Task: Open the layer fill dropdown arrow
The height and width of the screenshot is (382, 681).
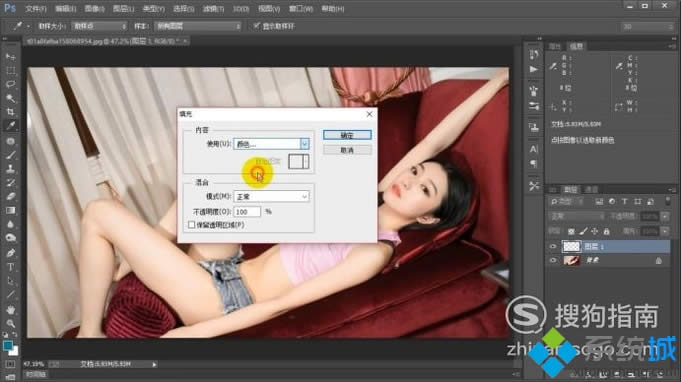Action: pos(665,231)
